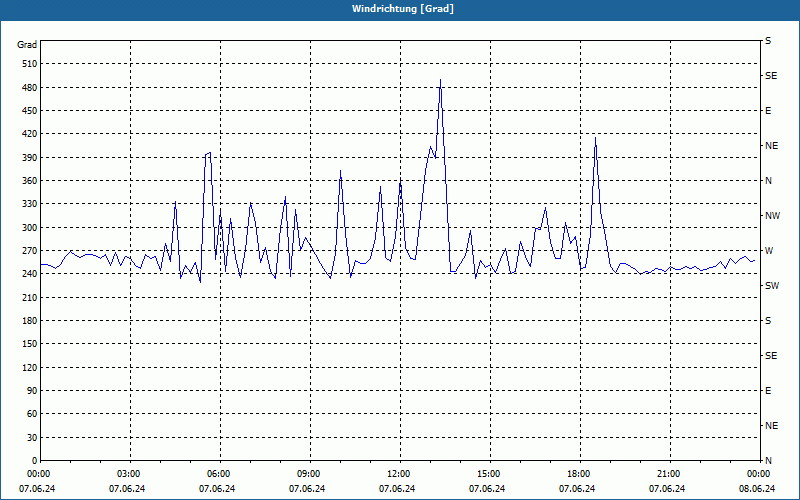Click the 07.06.24 date under 18:00
Screen dimensions: 800x500
click(577, 489)
